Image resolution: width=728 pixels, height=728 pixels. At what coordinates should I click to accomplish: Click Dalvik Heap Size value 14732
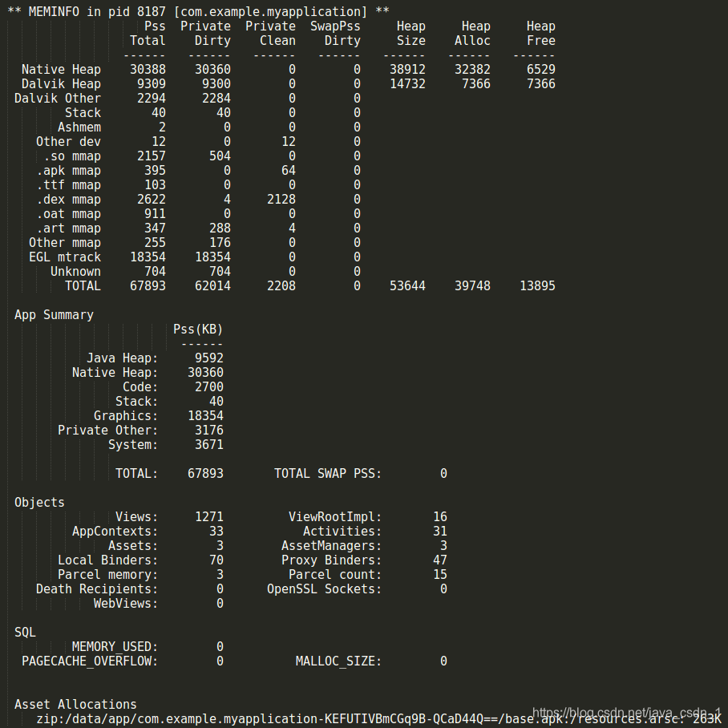coord(407,84)
